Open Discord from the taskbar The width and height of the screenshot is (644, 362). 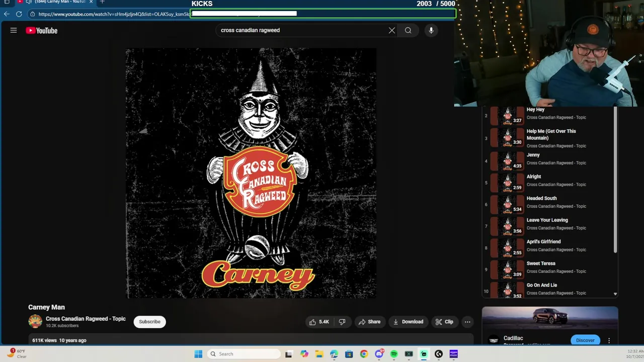[379, 354]
